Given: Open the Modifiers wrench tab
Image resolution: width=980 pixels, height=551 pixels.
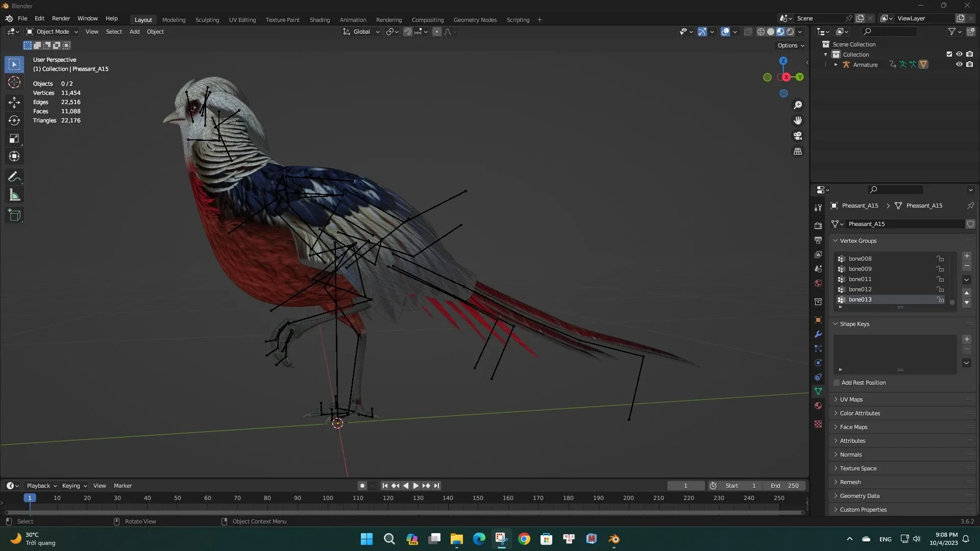Looking at the screenshot, I should coord(818,334).
